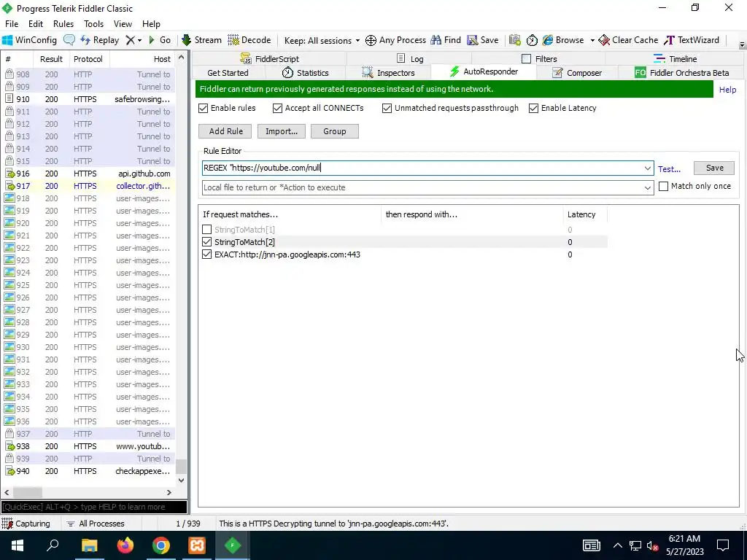Toggle the Enable rules checkbox

coord(204,108)
